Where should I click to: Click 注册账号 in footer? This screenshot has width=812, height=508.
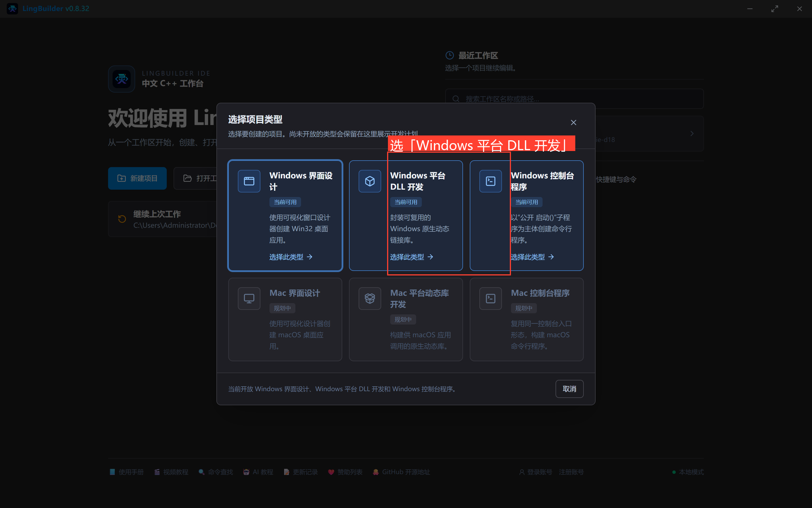pos(571,472)
